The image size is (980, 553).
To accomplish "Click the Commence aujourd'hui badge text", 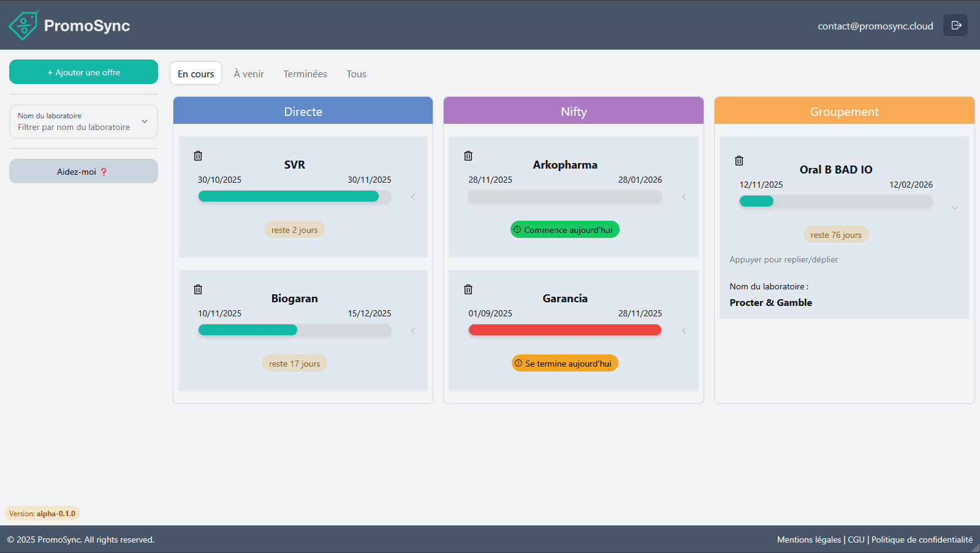I will click(568, 230).
